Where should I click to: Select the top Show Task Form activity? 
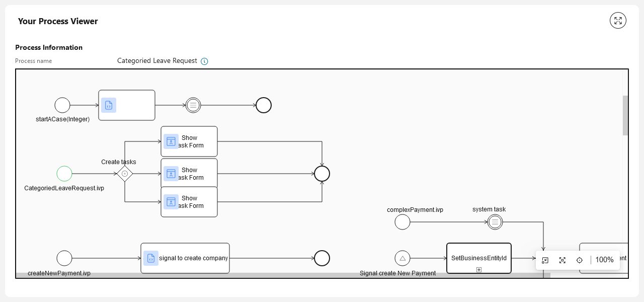[x=189, y=141]
